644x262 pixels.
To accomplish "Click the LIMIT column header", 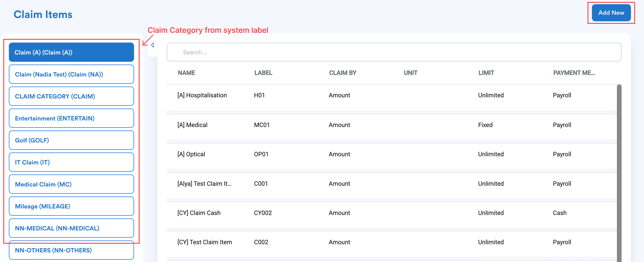I will pos(486,73).
